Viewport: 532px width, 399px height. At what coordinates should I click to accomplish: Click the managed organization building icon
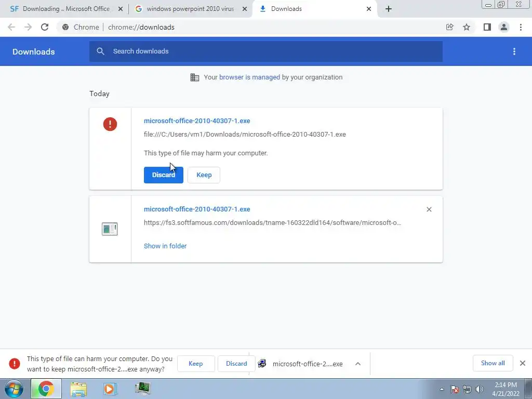tap(195, 77)
